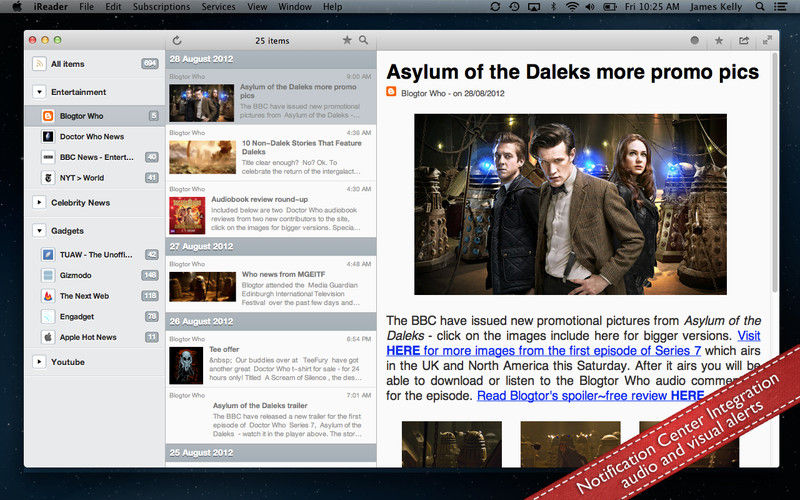Show starred items in the list header
The image size is (800, 500).
[x=347, y=41]
